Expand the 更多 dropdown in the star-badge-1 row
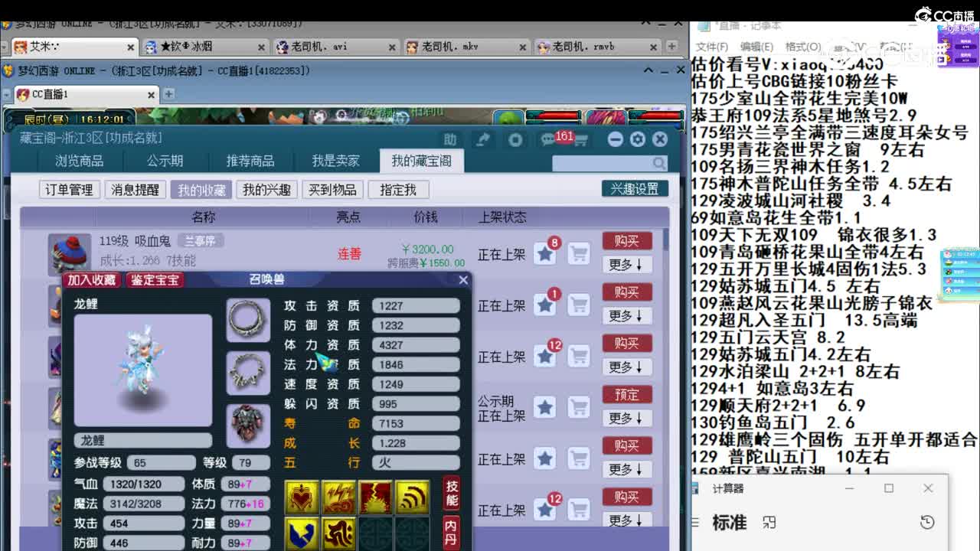 click(626, 315)
